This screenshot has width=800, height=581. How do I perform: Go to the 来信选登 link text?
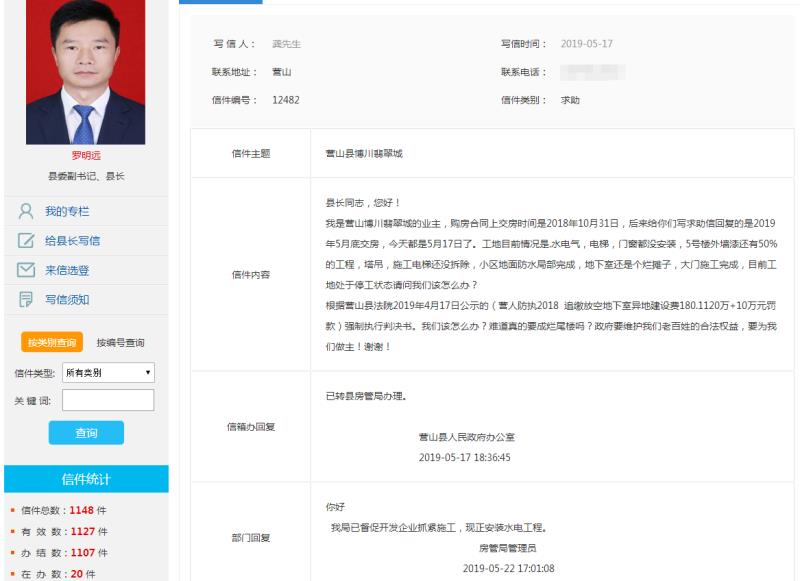[67, 270]
